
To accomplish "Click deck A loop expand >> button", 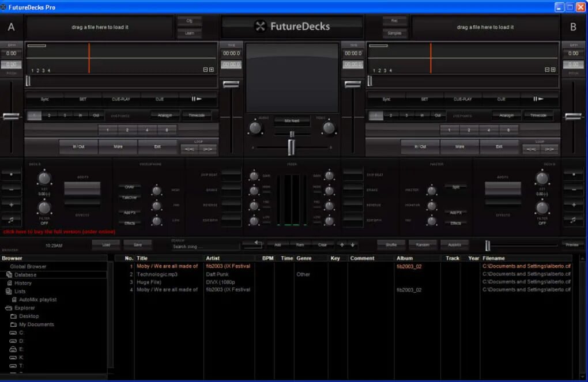I will (208, 149).
